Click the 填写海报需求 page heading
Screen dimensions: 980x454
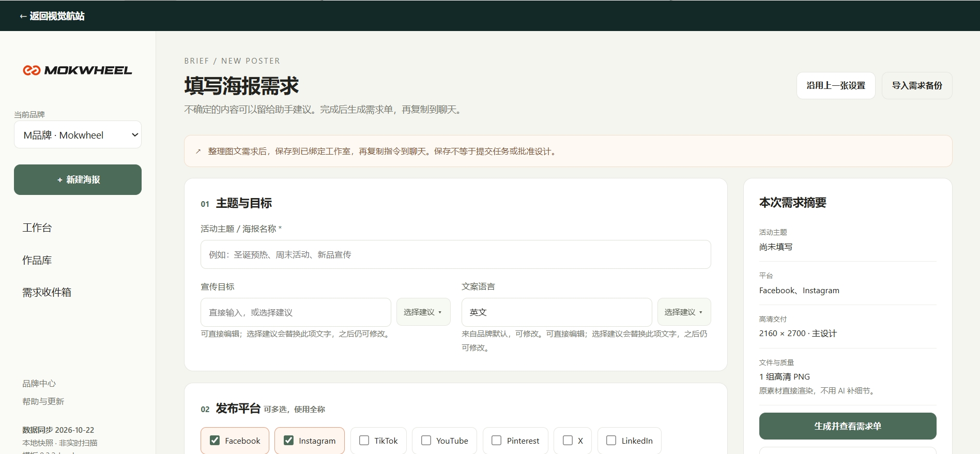click(x=241, y=86)
